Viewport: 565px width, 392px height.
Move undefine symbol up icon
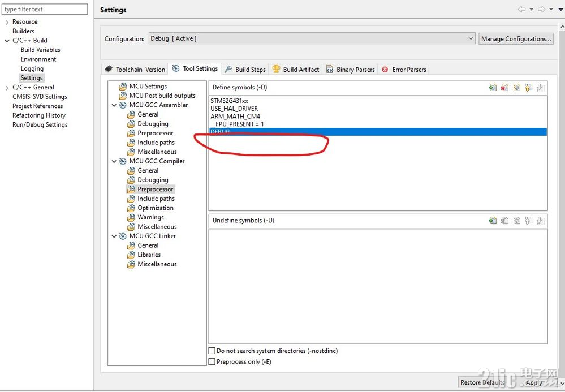tap(528, 221)
